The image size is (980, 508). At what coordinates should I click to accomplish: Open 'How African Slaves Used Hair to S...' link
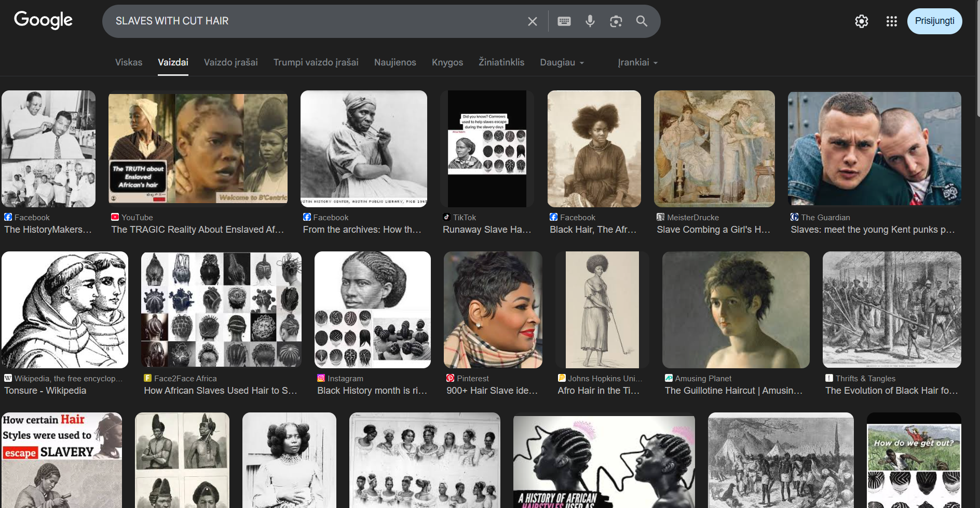coord(221,391)
